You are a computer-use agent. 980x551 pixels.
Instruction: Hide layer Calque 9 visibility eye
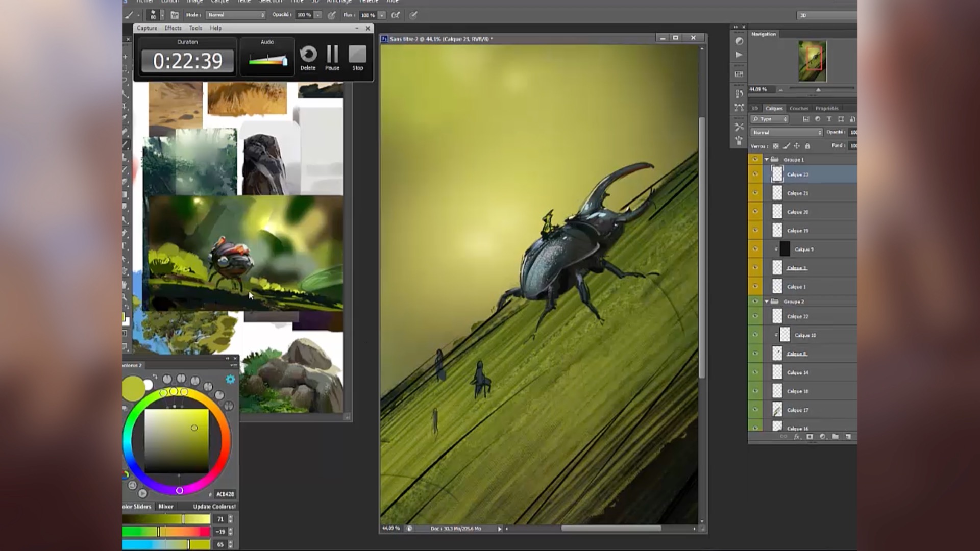tap(755, 249)
